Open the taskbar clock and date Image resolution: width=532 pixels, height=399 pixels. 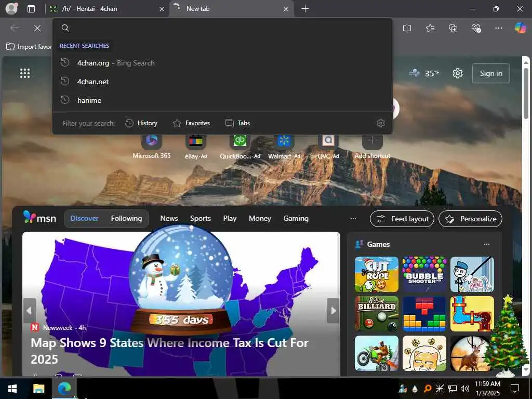click(487, 389)
